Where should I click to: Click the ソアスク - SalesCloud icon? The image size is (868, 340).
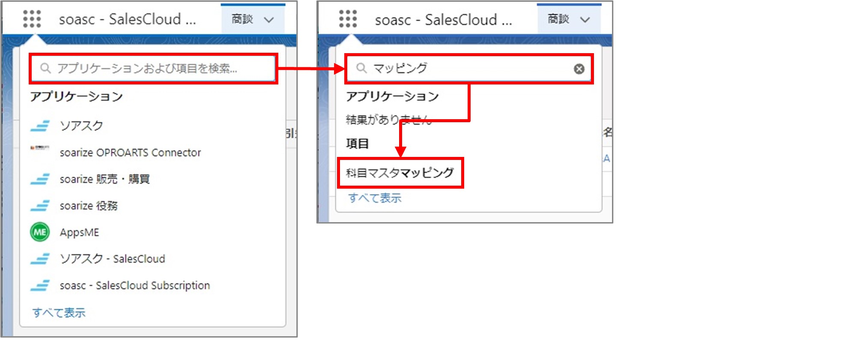[x=40, y=259]
